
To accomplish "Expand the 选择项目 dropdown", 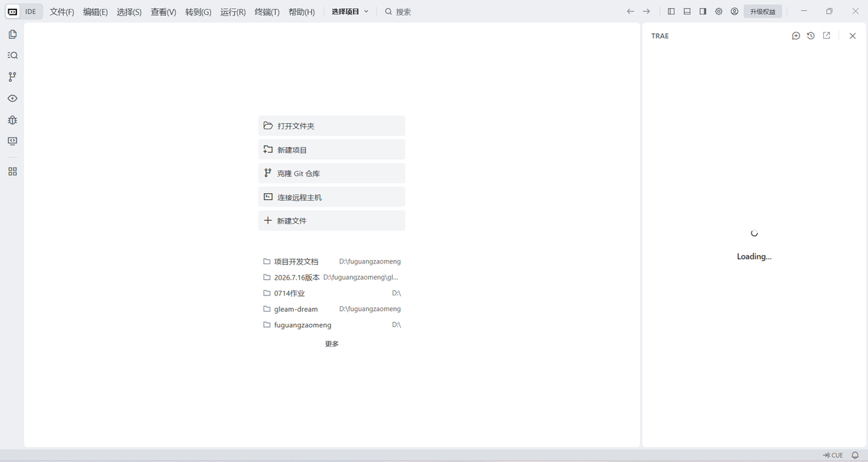I will point(350,12).
